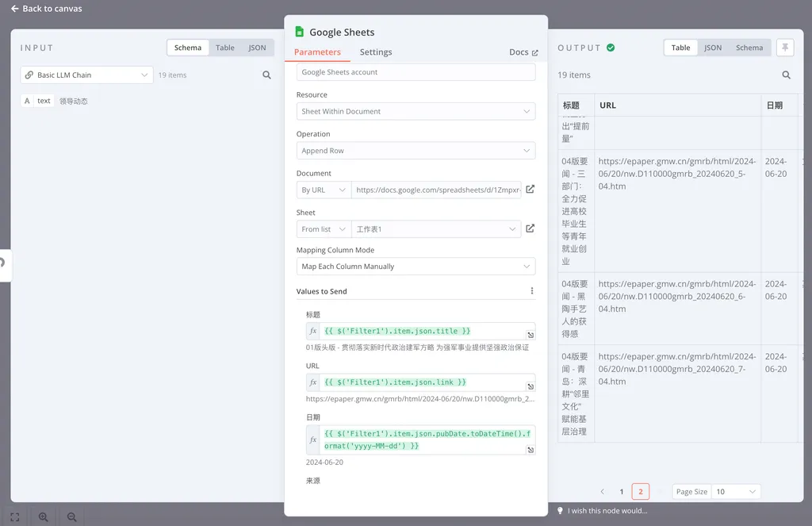Open the Parameters tab
The height and width of the screenshot is (526, 812).
tap(317, 52)
